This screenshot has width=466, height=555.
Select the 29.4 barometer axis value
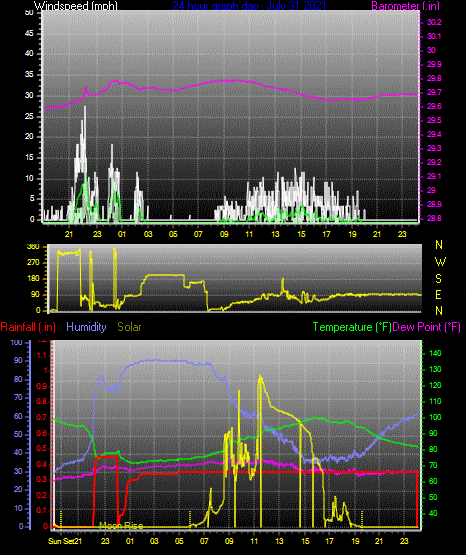tap(434, 135)
